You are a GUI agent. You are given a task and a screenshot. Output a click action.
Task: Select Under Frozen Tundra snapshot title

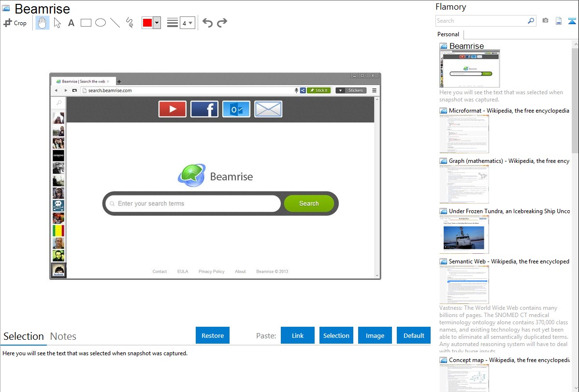point(509,211)
